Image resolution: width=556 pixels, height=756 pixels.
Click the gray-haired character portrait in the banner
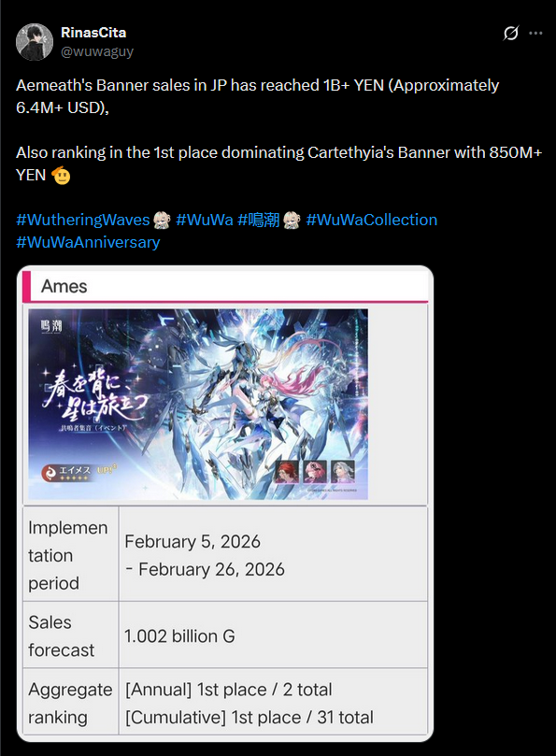click(x=343, y=472)
